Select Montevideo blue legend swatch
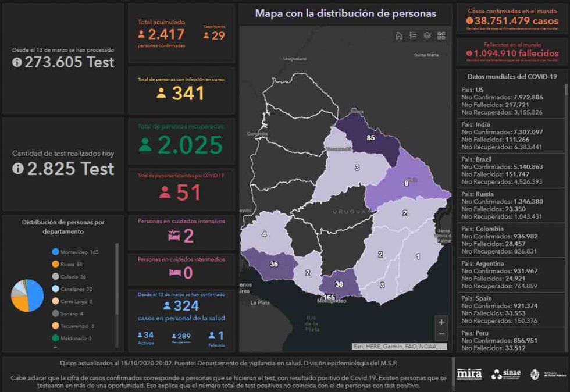 click(x=55, y=252)
